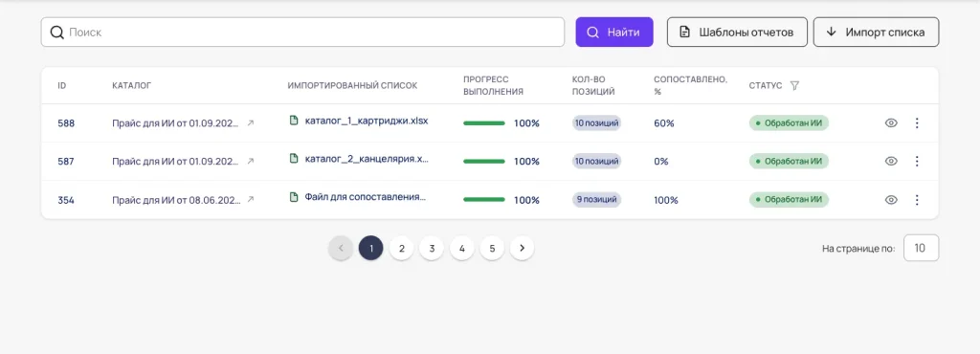
Task: Open imported list Файл для сопоставления…
Action: pyautogui.click(x=365, y=197)
